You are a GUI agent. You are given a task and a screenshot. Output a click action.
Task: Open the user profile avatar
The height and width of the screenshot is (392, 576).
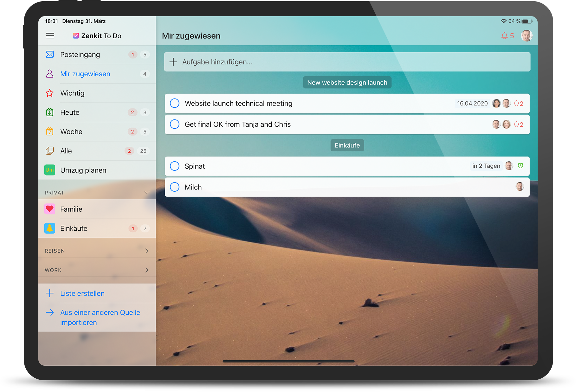527,35
